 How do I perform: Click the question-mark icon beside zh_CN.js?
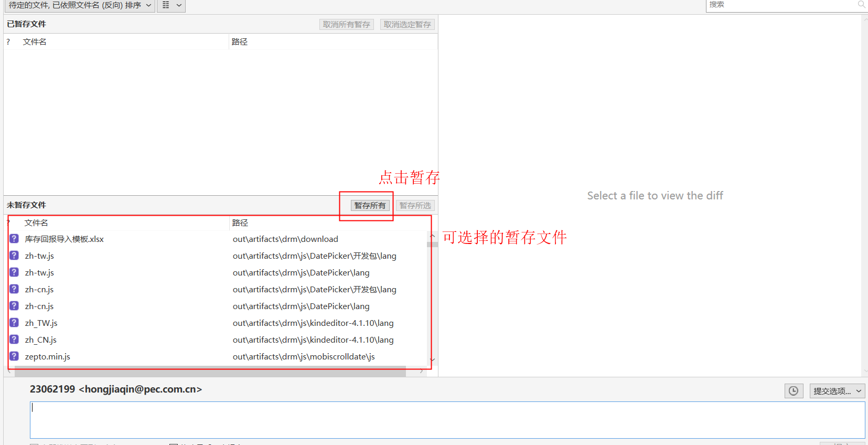14,340
